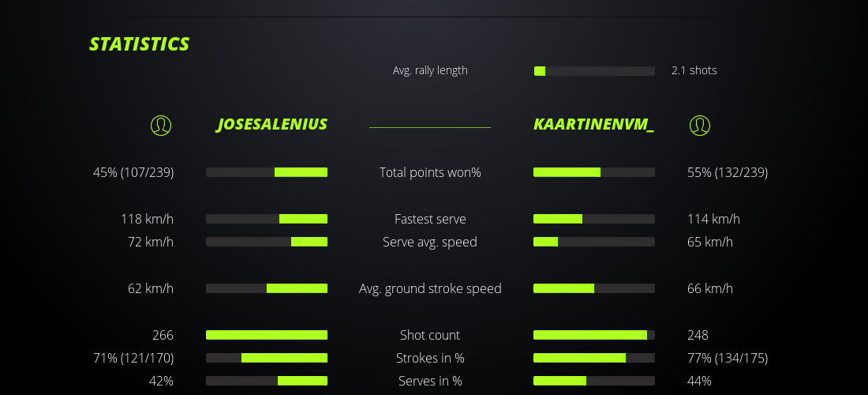Image resolution: width=868 pixels, height=395 pixels.
Task: Click KAARTINENVM_'s Fastest serve bar
Action: (x=594, y=219)
